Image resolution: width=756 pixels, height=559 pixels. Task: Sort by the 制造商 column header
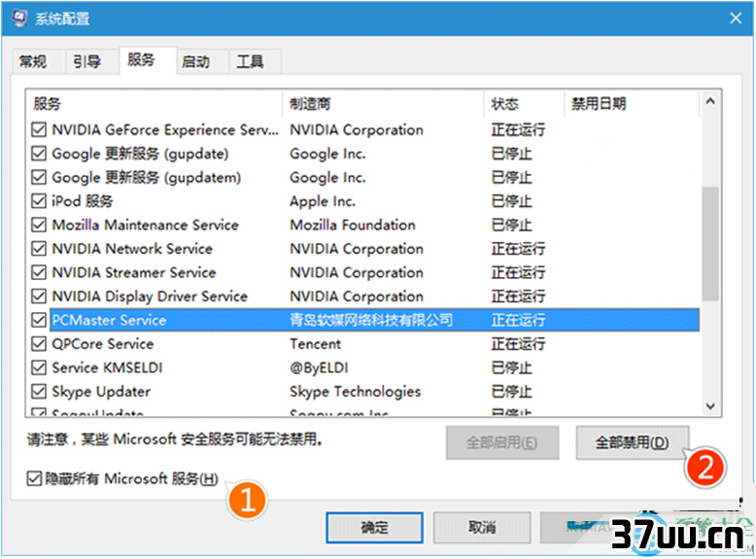pos(383,104)
